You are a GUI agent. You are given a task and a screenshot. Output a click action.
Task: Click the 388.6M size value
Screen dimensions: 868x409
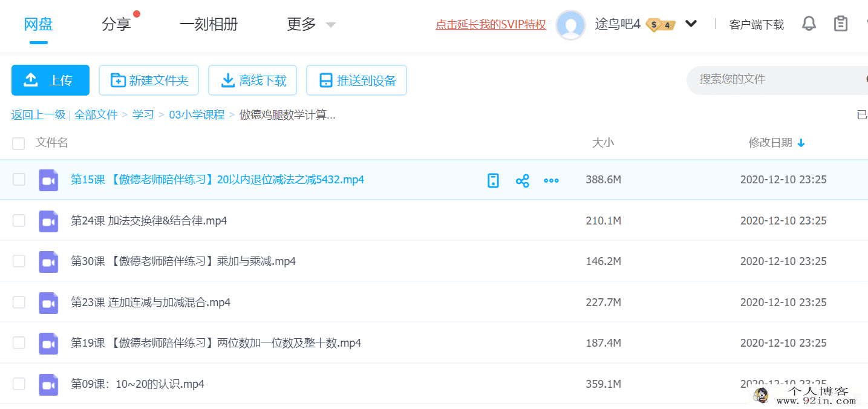[603, 180]
